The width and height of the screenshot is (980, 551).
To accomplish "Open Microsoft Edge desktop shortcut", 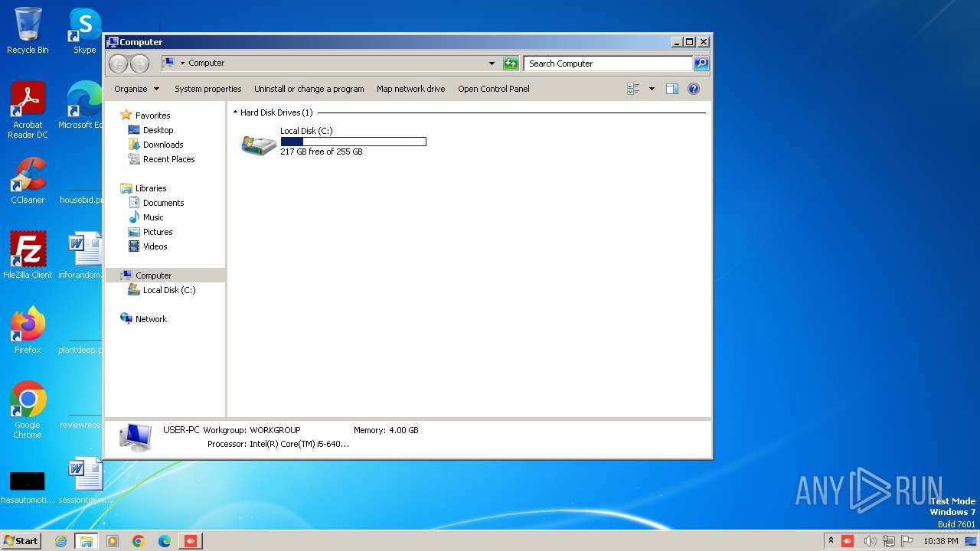I will point(84,106).
